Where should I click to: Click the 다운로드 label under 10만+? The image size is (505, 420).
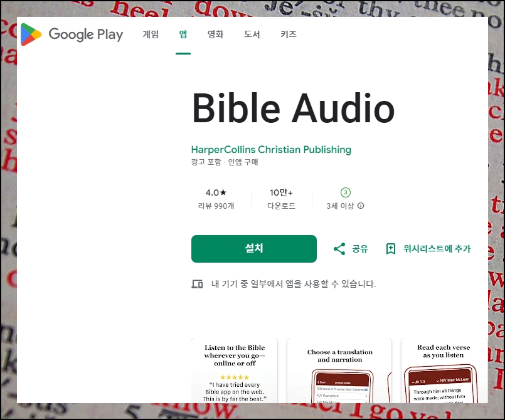pyautogui.click(x=281, y=206)
